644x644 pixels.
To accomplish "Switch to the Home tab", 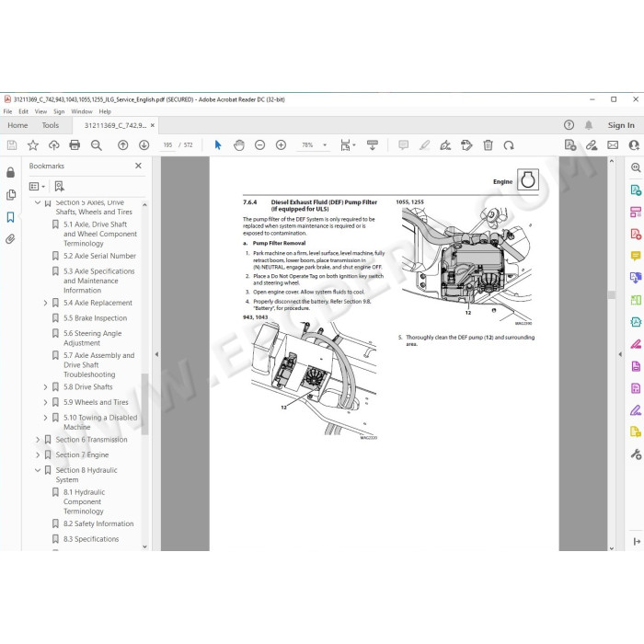I will pos(17,125).
